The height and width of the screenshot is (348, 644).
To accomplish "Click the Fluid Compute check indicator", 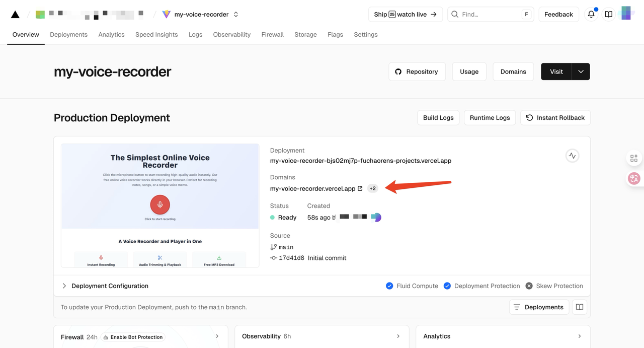I will click(x=389, y=286).
